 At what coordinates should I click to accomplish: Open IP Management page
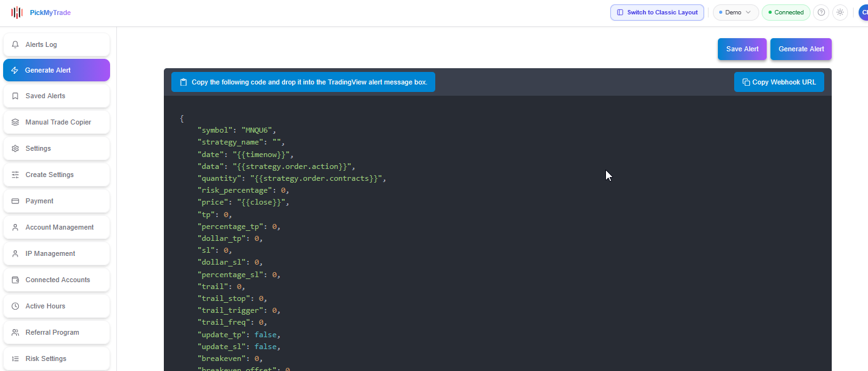pyautogui.click(x=56, y=253)
